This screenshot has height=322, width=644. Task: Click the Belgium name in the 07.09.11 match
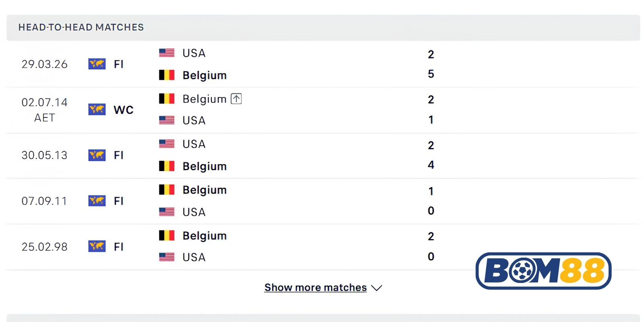point(204,190)
